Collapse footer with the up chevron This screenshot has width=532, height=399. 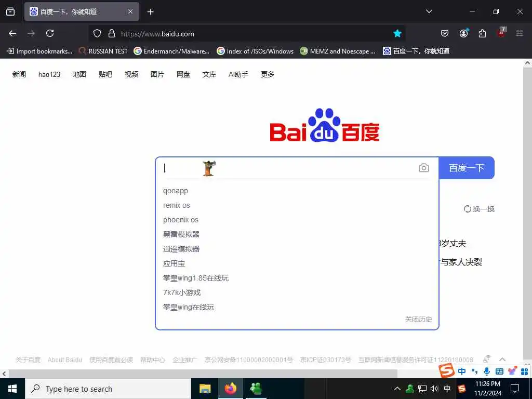click(x=502, y=360)
